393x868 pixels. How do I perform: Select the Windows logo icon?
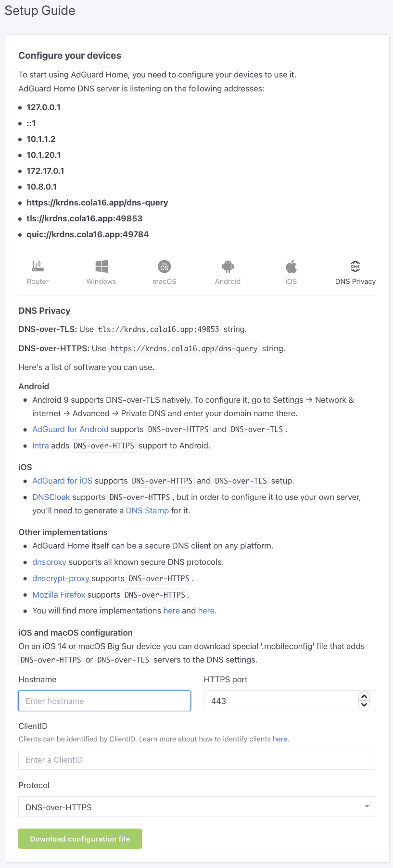point(101,266)
